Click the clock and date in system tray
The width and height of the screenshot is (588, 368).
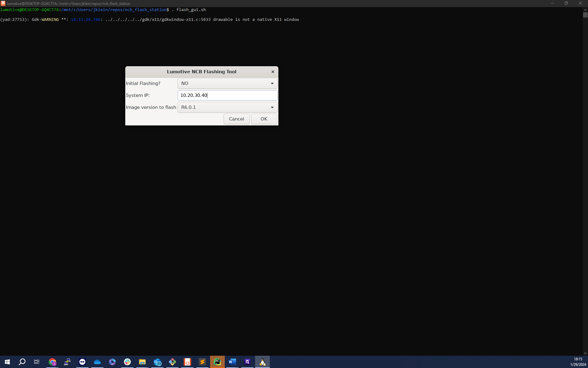pyautogui.click(x=578, y=362)
